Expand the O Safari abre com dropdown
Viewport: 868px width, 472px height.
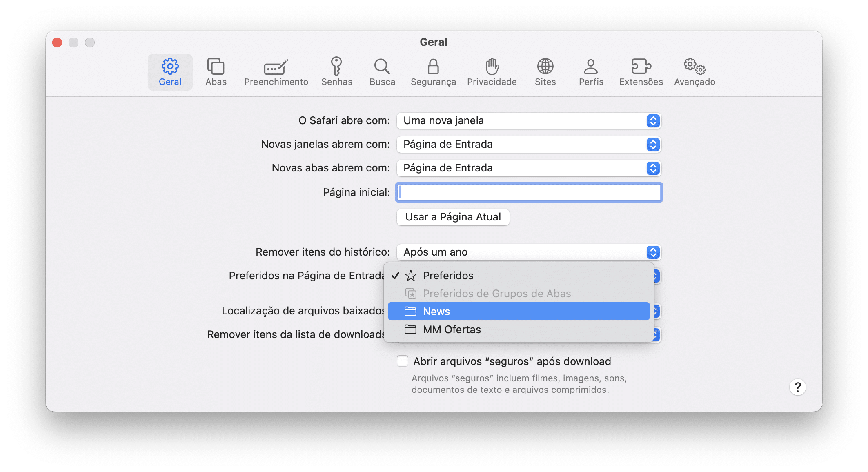point(529,121)
